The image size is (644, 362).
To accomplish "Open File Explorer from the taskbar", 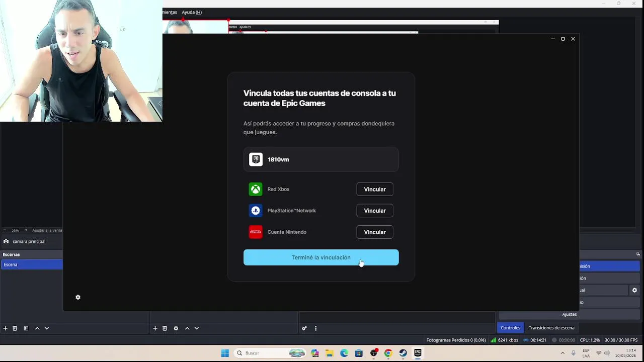I will [330, 353].
